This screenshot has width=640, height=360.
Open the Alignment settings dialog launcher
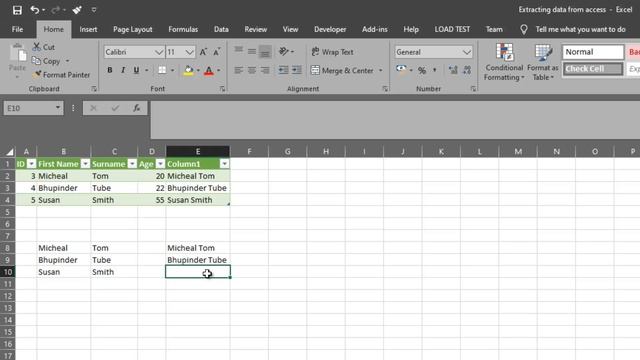tap(385, 89)
